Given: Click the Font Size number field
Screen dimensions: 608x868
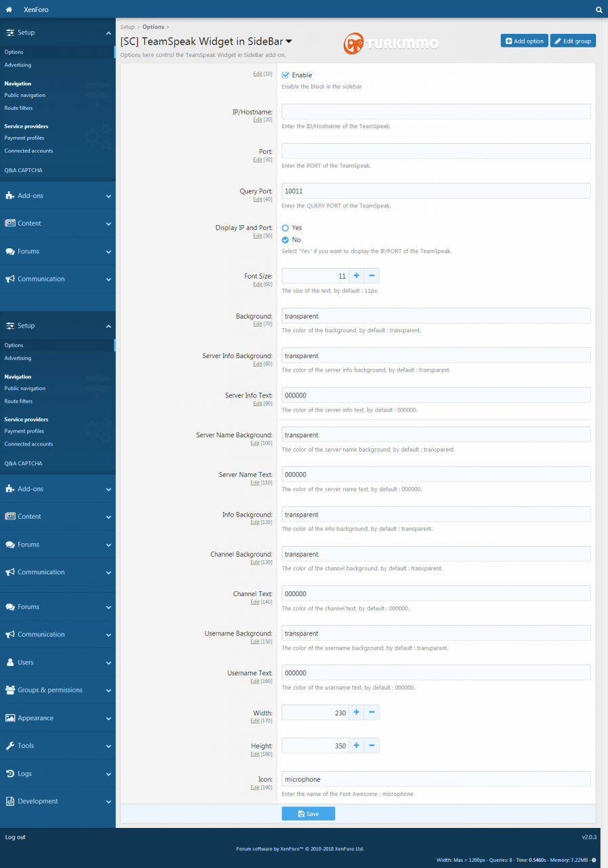Looking at the screenshot, I should (315, 276).
